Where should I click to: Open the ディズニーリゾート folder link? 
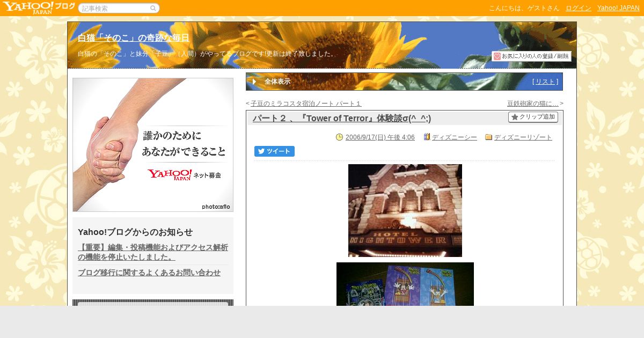(x=523, y=137)
